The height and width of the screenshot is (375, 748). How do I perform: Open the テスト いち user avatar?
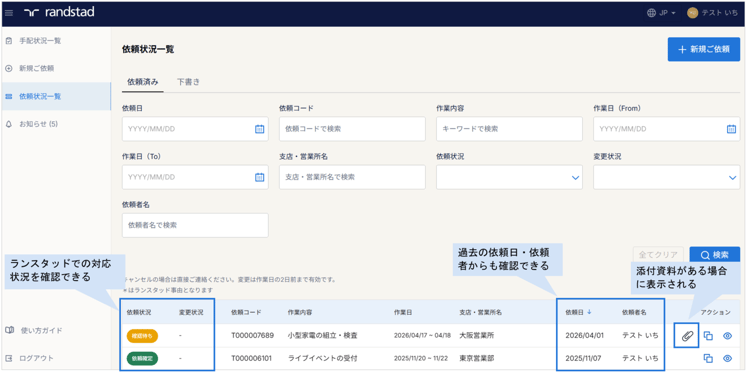[692, 13]
